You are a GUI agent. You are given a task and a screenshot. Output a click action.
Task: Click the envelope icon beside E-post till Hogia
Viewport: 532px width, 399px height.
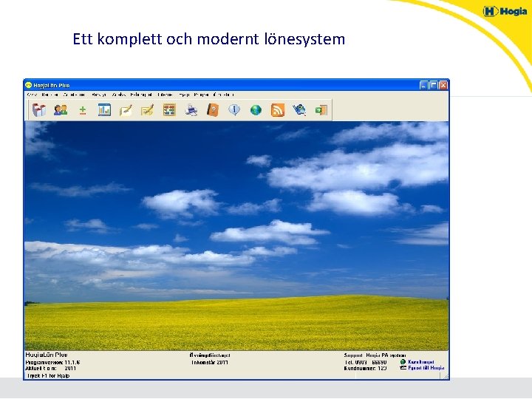[403, 368]
